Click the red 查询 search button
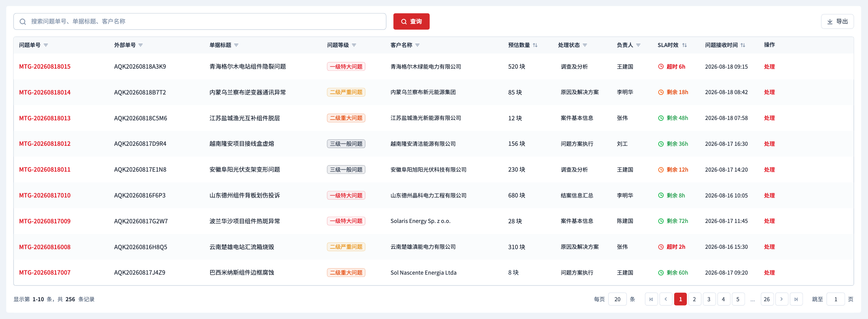Screen dimensions: 868x319 coord(411,22)
